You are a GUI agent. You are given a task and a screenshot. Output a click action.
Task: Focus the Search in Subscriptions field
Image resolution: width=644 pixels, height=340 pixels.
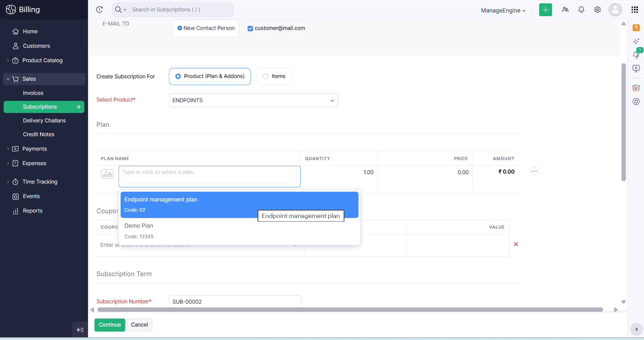tap(180, 9)
